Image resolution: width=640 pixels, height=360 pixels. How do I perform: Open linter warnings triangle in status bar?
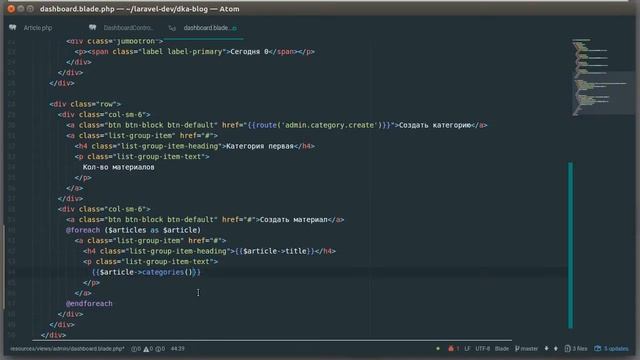pos(148,349)
